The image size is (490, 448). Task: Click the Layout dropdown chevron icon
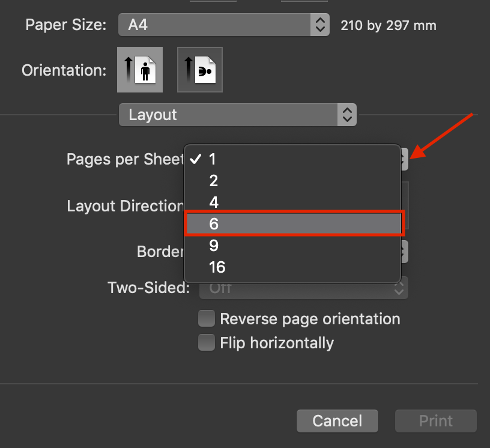(347, 115)
